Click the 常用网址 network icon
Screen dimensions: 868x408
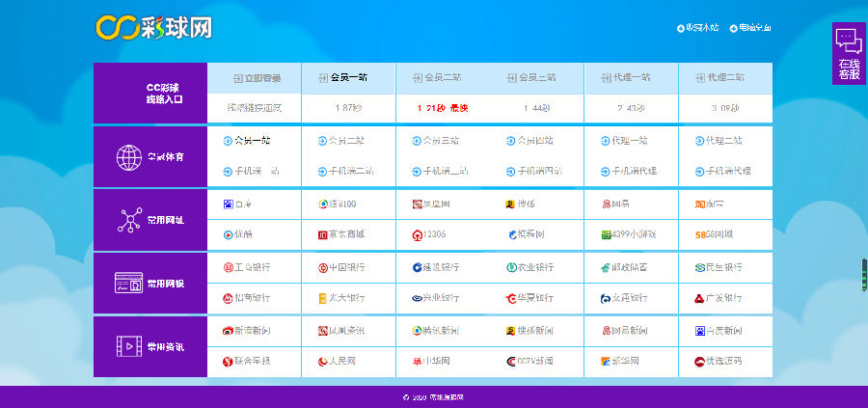[x=128, y=220]
